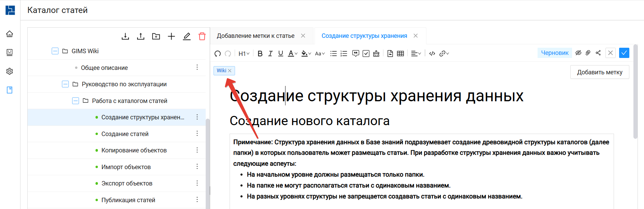Image resolution: width=644 pixels, height=209 pixels.
Task: Click the Добавить метку button
Action: point(599,72)
